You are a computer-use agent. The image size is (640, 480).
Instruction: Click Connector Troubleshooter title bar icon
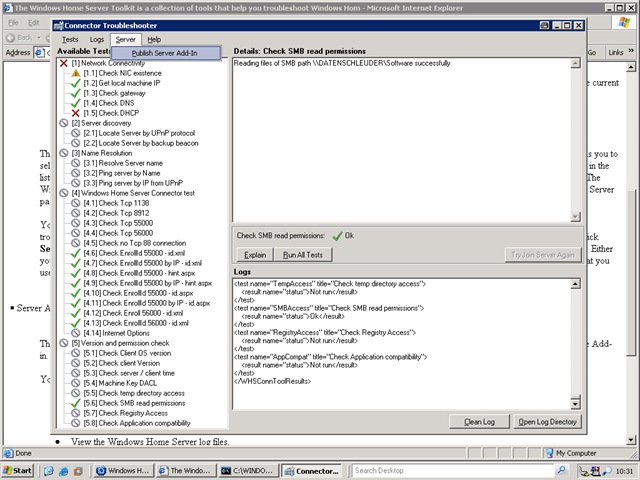click(58, 26)
